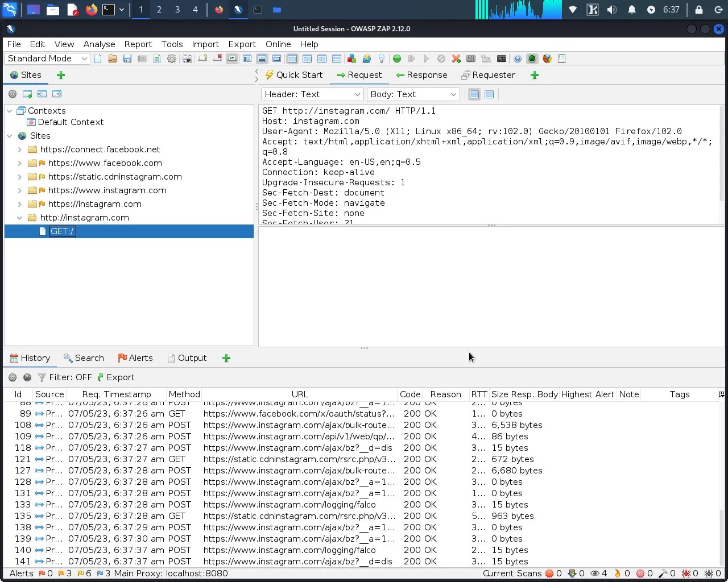Open Firefox from the taskbar
728x582 pixels.
(91, 10)
